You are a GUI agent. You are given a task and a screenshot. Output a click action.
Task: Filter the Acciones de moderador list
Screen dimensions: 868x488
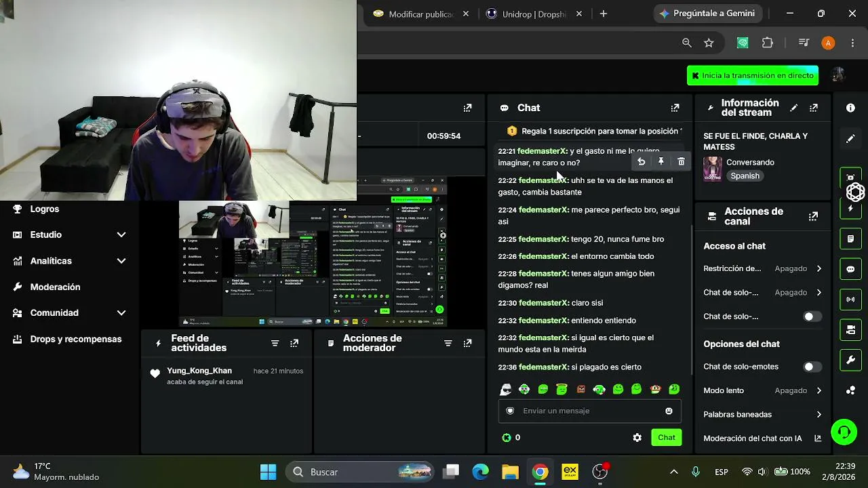[448, 344]
